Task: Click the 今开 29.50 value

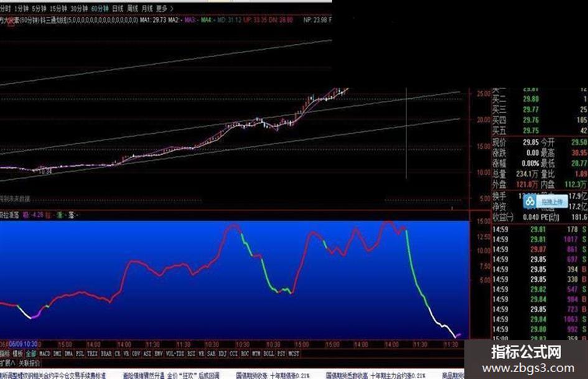Action: (579, 143)
